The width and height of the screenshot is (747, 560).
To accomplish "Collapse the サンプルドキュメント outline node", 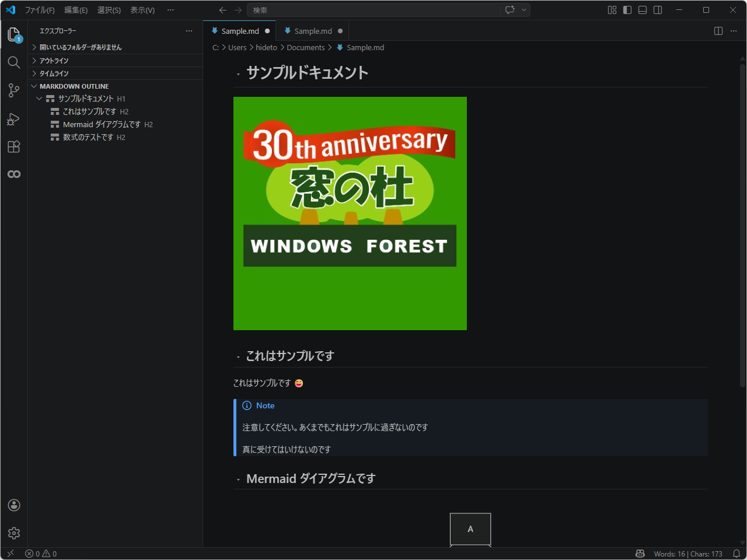I will [39, 98].
